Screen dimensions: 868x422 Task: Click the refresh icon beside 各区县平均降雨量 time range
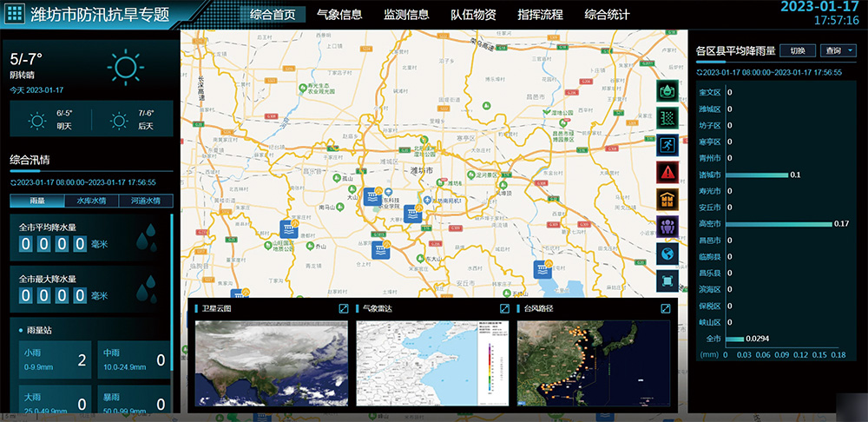point(699,73)
